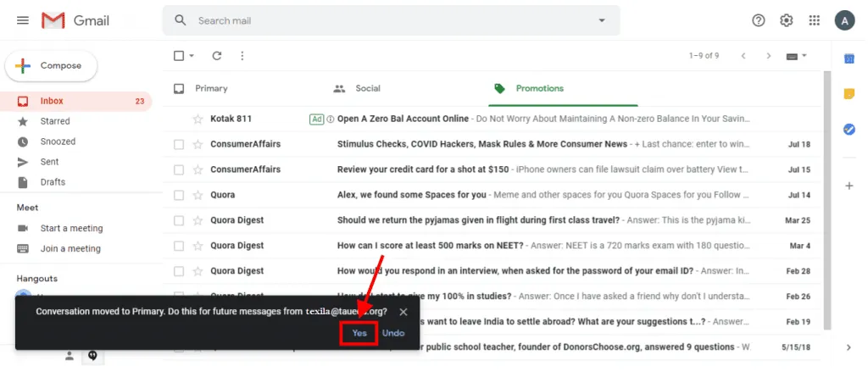Show search options dropdown arrow
This screenshot has width=868, height=377.
602,21
